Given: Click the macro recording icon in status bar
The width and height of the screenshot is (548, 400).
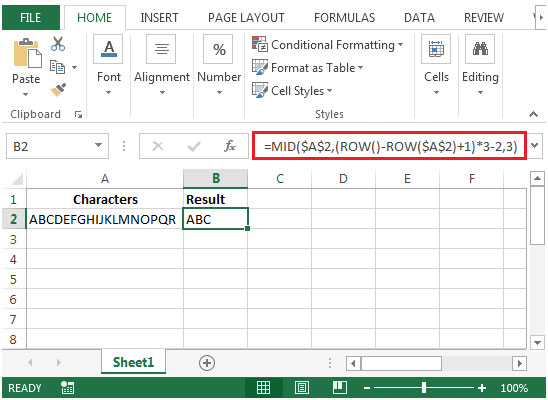Looking at the screenshot, I should (67, 387).
